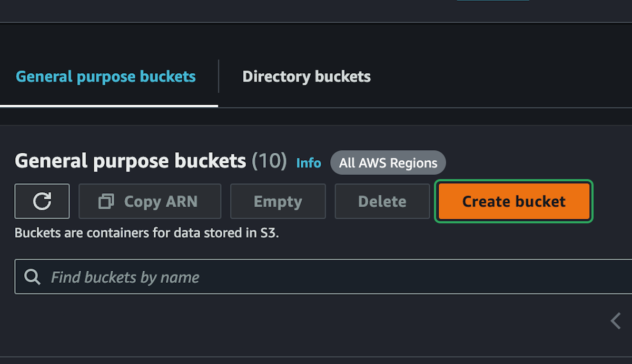Select the text 'Buckets are containers for data stored in S3.'
The image size is (632, 364).
click(x=147, y=233)
